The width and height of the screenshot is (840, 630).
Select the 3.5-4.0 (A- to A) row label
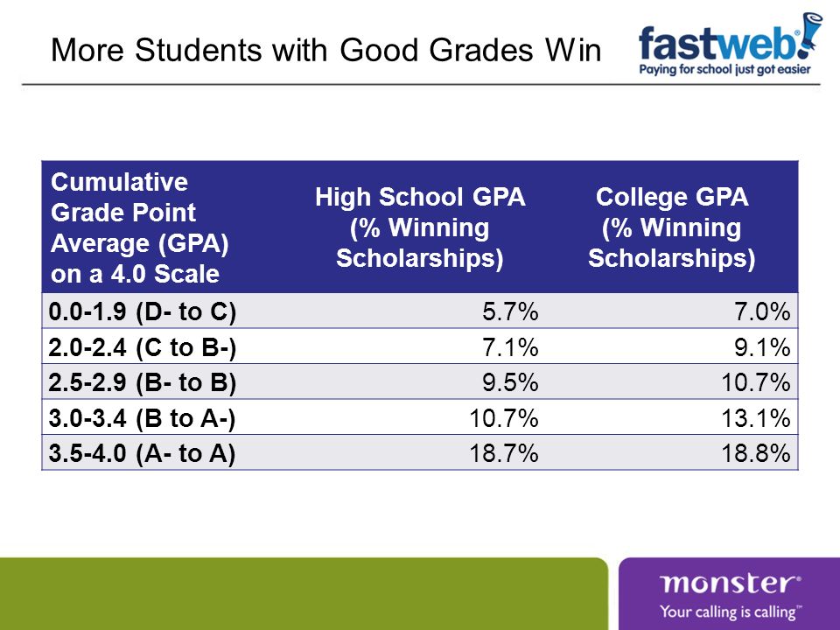[142, 453]
